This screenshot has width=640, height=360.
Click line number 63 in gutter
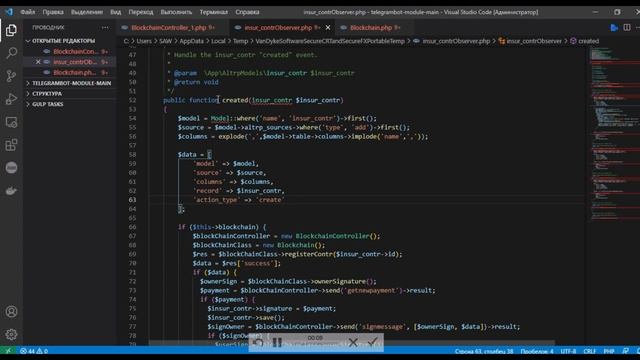pyautogui.click(x=132, y=200)
